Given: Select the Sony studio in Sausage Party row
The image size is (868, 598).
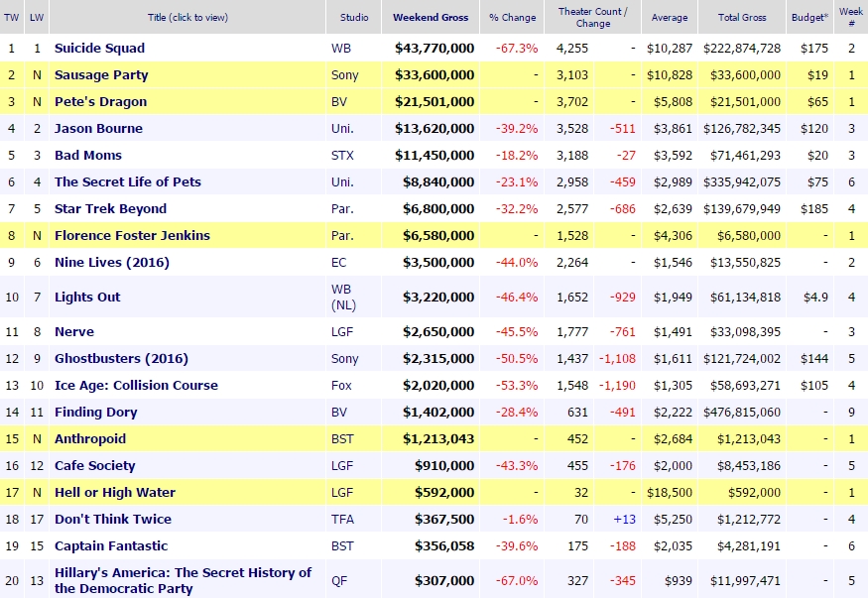Looking at the screenshot, I should point(345,75).
